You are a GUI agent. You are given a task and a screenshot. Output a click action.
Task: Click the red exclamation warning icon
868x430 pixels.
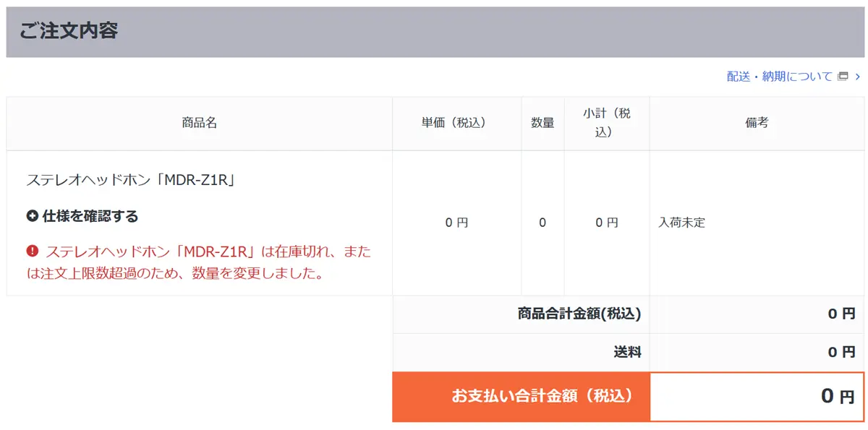pyautogui.click(x=33, y=251)
